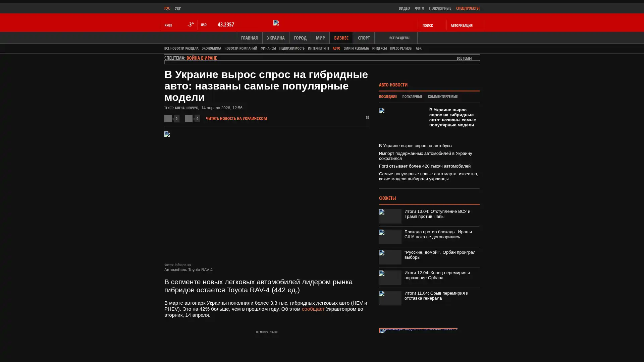Go to the СПОРТ section
This screenshot has height=362, width=644.
point(364,38)
